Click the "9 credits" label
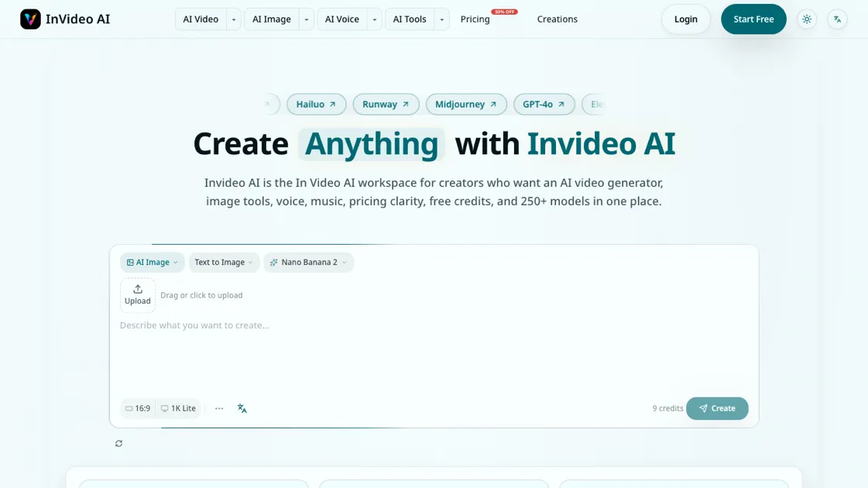 667,408
